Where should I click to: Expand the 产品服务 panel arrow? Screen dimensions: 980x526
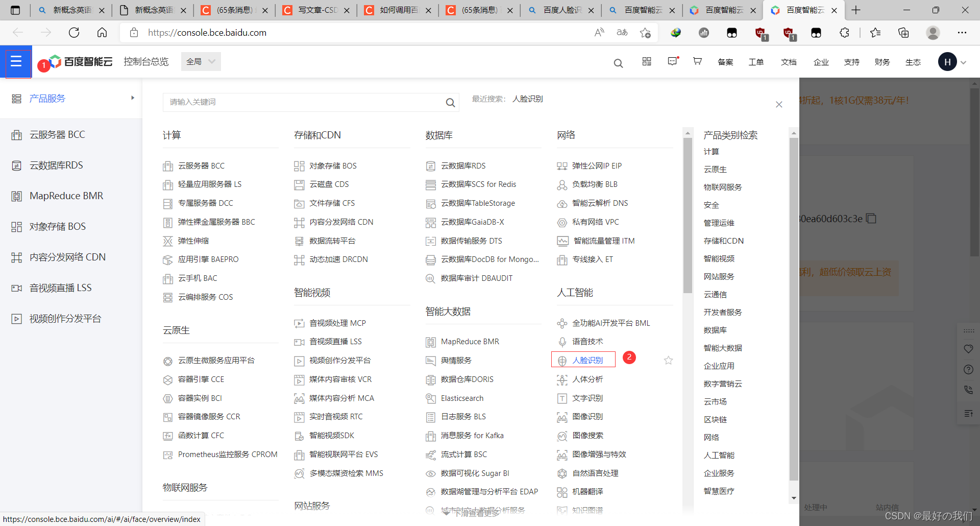(132, 98)
